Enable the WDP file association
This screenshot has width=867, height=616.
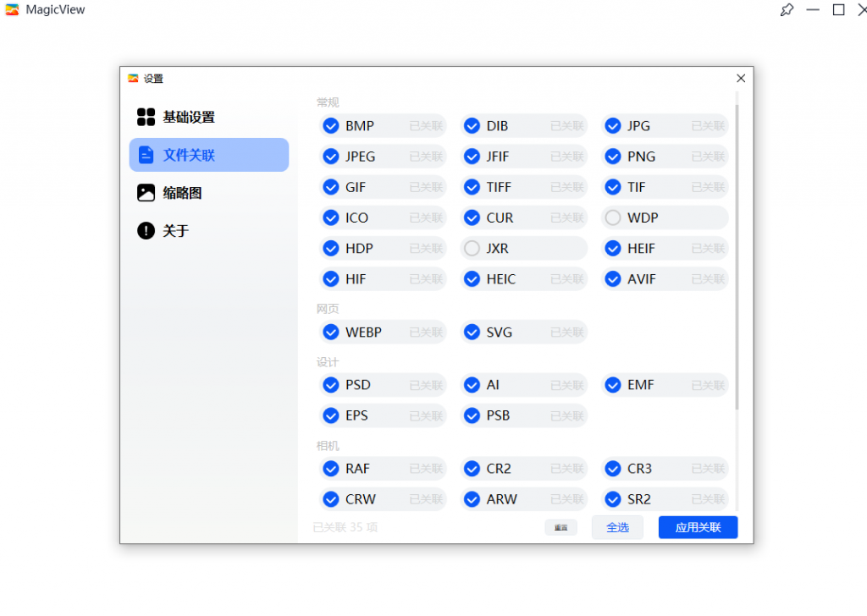coord(613,217)
